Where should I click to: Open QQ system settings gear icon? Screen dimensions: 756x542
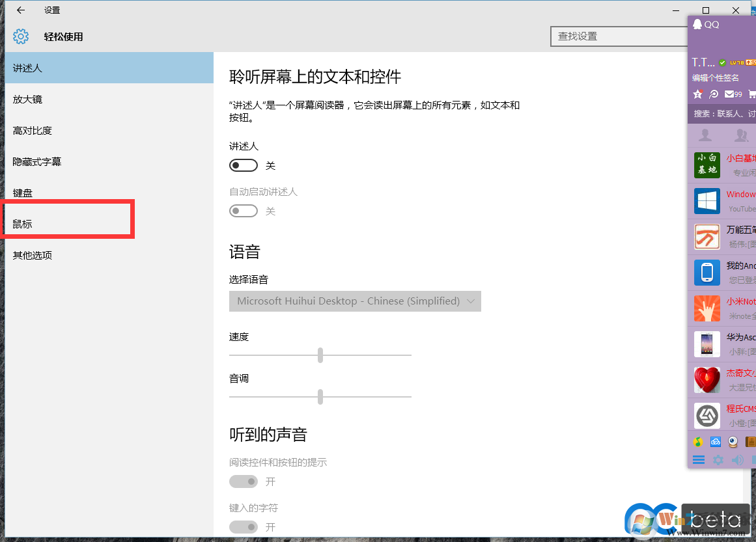718,460
